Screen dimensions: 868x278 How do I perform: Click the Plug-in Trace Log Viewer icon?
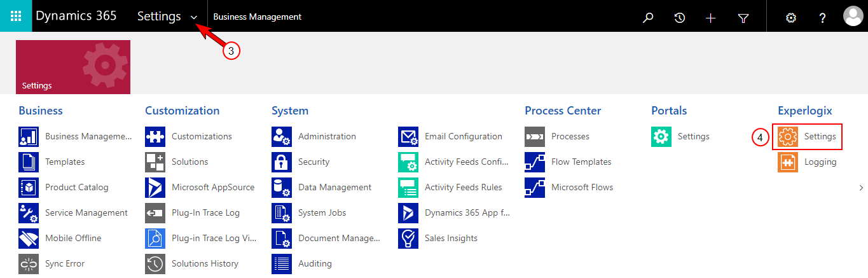point(155,239)
